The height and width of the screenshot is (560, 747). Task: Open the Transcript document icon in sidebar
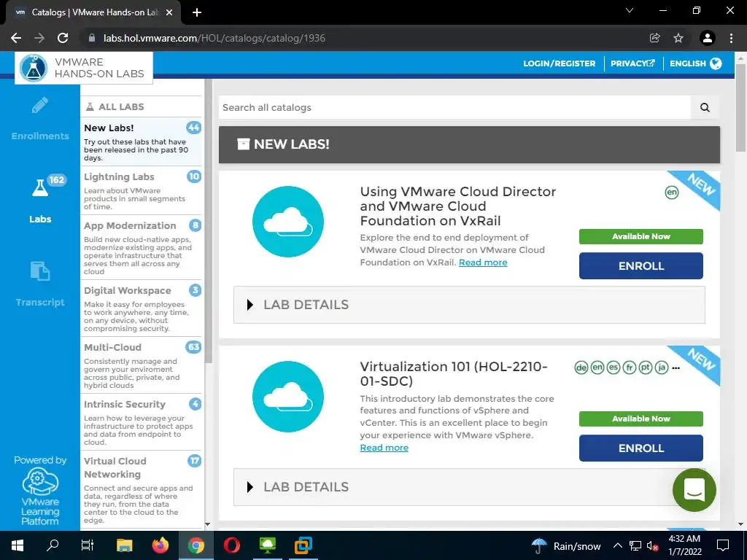40,271
